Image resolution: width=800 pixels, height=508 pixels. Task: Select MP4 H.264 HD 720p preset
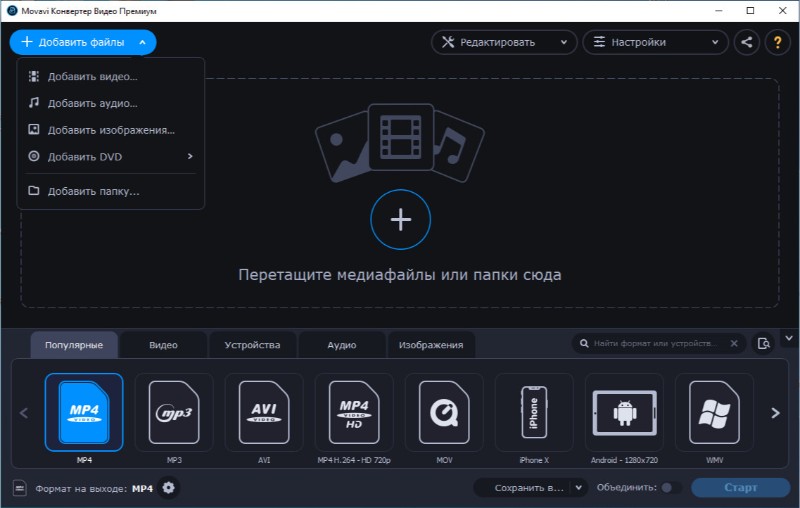click(x=354, y=412)
